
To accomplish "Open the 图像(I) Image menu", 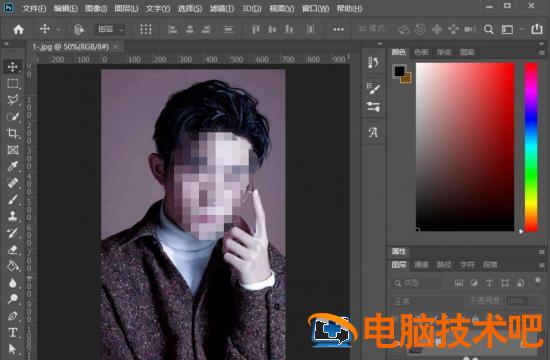I will (x=96, y=8).
